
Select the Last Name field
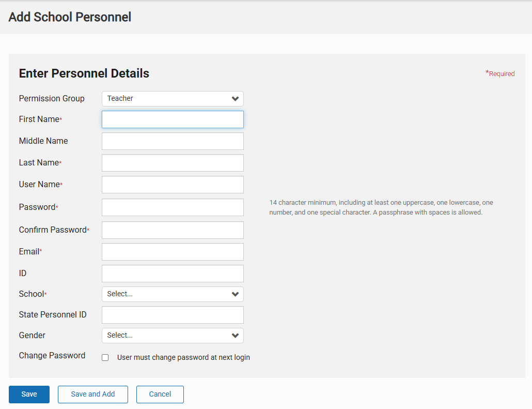click(x=172, y=163)
